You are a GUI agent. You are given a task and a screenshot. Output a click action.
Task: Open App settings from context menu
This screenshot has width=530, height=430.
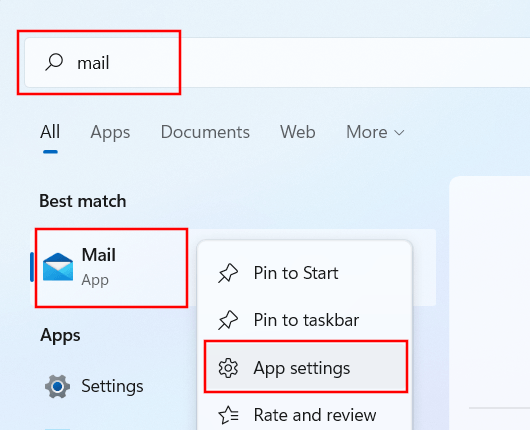[x=306, y=368]
